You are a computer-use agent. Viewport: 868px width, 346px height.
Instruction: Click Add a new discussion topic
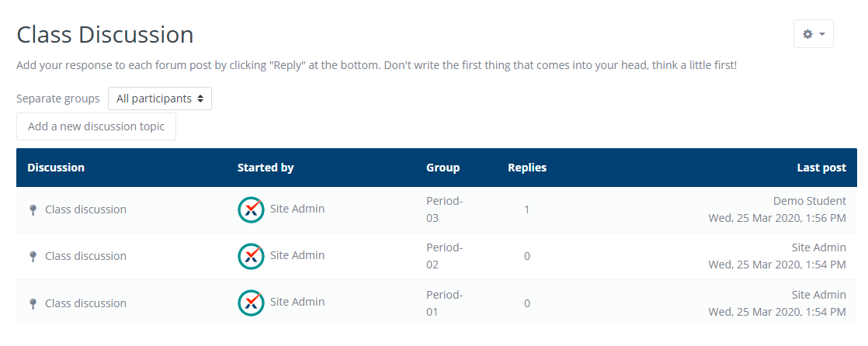point(96,126)
